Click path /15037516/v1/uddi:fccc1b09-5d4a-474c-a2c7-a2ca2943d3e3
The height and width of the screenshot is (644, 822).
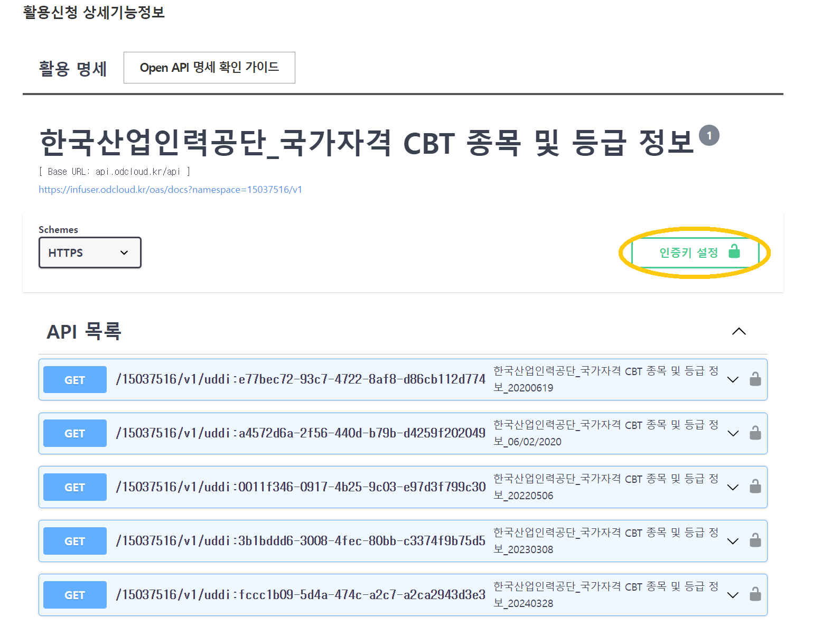tap(301, 595)
